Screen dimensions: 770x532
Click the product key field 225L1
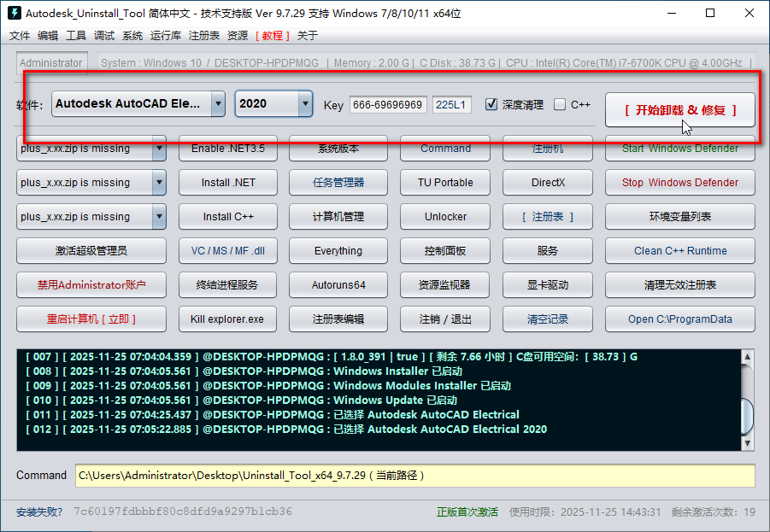click(452, 104)
